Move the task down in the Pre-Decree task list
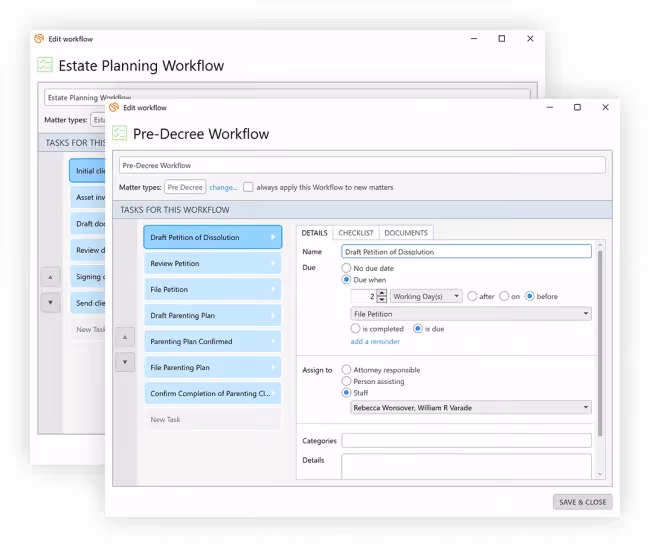This screenshot has width=650, height=547. [125, 362]
